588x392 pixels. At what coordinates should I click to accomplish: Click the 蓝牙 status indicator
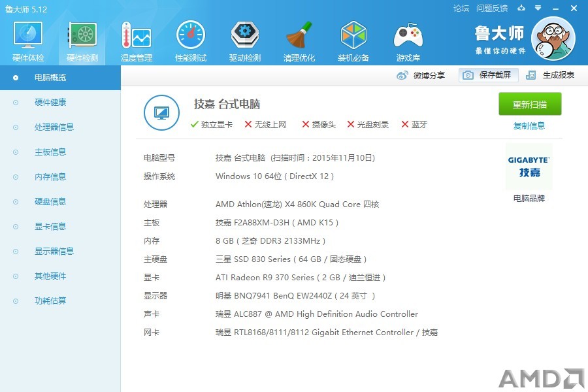[x=414, y=125]
